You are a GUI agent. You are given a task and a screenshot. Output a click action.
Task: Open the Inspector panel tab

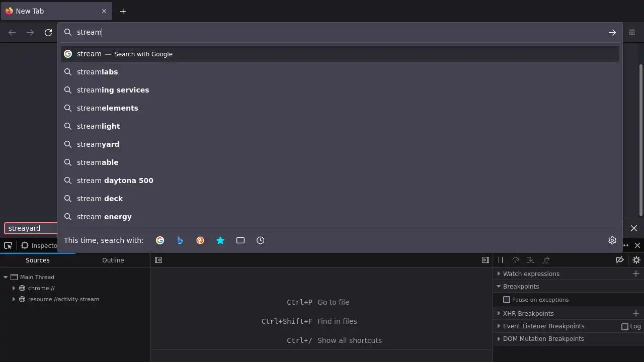click(39, 245)
